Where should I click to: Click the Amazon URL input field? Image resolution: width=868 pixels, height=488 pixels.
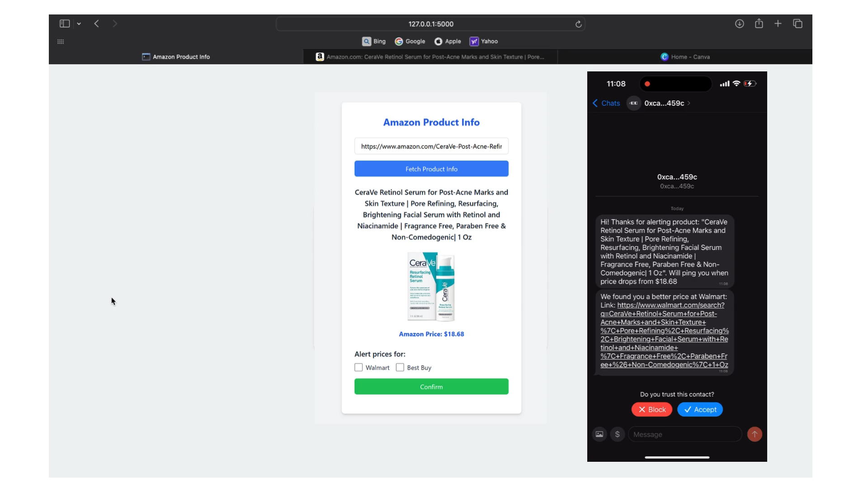(x=431, y=146)
